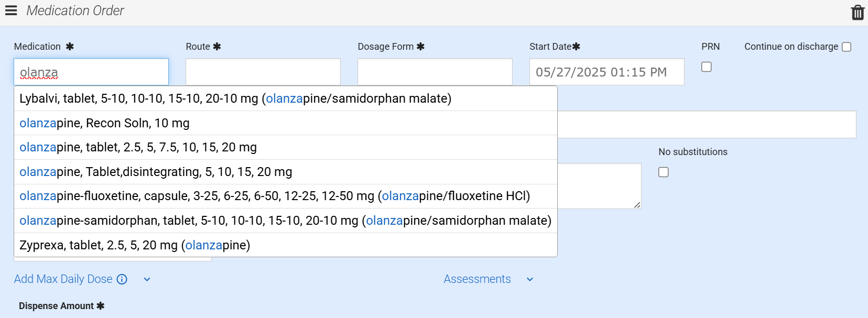Select olanzapine-samidorphan tablet option
The image size is (868, 318).
click(x=285, y=221)
